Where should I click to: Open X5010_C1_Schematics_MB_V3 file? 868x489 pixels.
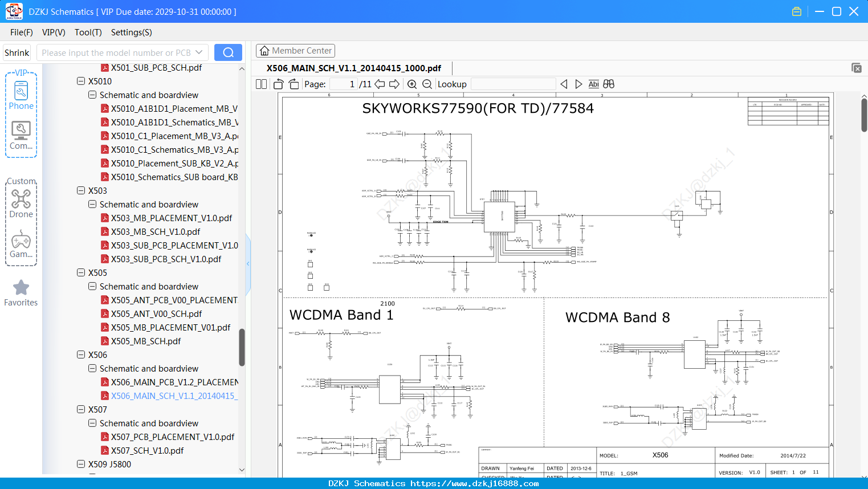[174, 150]
